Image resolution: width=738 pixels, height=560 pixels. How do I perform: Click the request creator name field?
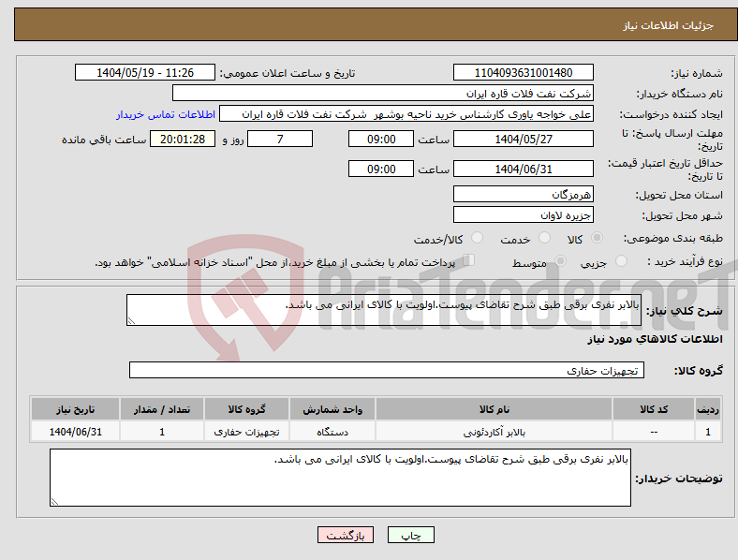(x=406, y=114)
